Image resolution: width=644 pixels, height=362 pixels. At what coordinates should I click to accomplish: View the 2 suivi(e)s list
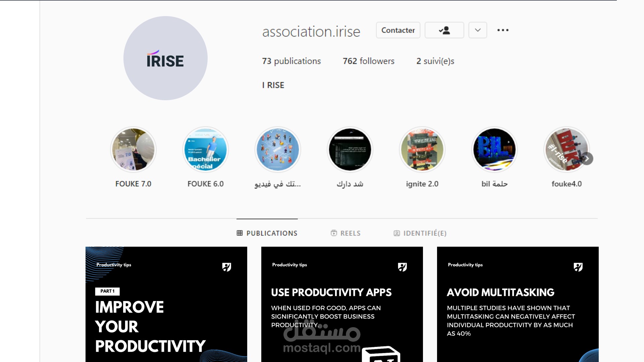(435, 61)
